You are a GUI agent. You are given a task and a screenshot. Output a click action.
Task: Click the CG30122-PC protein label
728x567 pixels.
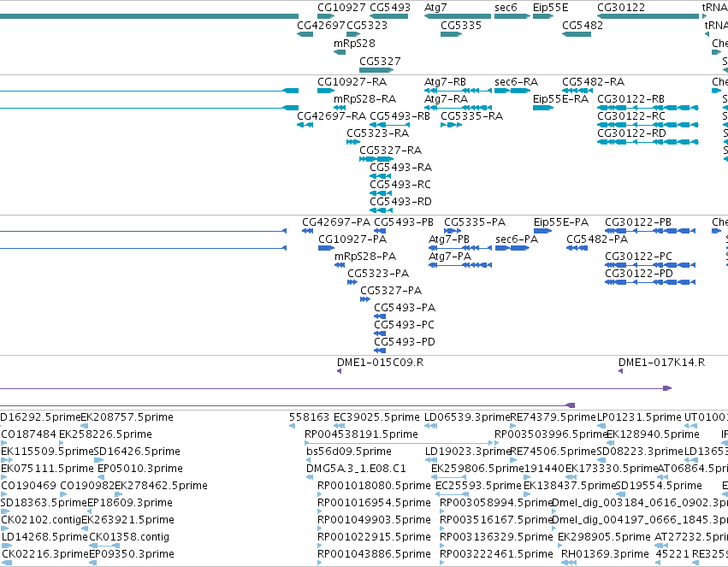638,257
